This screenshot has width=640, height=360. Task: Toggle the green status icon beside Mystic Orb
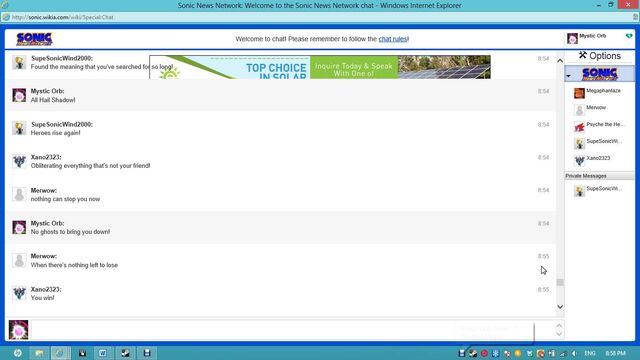[629, 36]
